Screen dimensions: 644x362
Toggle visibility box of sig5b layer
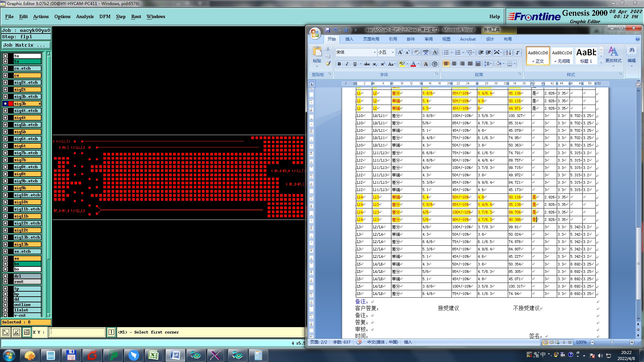5,132
